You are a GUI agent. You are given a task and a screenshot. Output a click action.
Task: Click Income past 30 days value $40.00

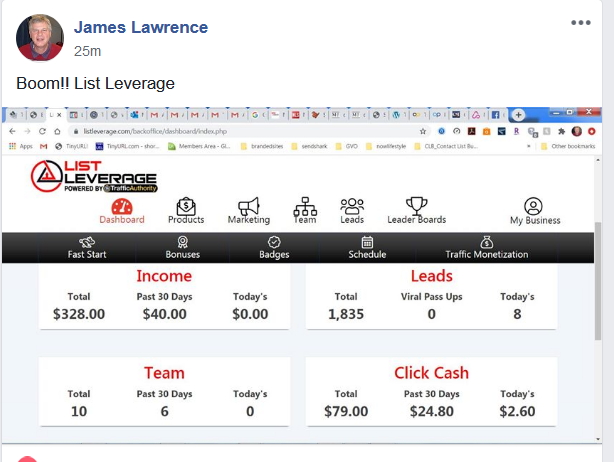164,314
